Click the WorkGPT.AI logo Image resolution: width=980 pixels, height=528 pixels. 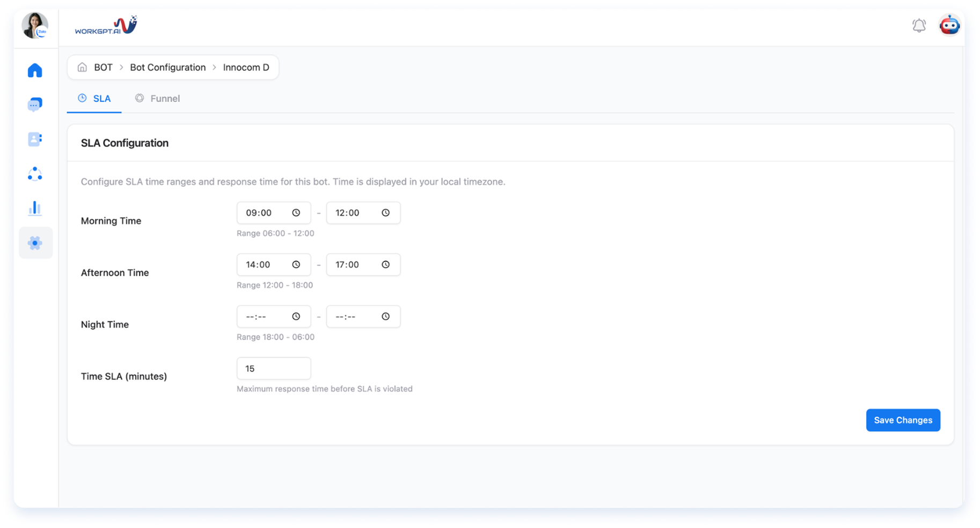[x=106, y=25]
